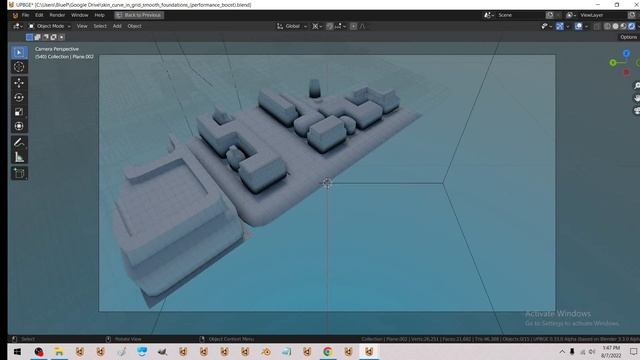Open the pivot point dropdown
The width and height of the screenshot is (640, 360).
(317, 26)
